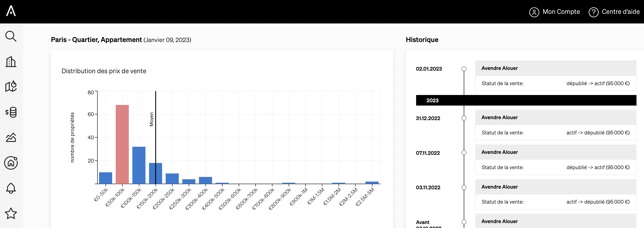Click Avendre Alouer header dated 07.11.2022
This screenshot has width=644, height=228.
556,152
